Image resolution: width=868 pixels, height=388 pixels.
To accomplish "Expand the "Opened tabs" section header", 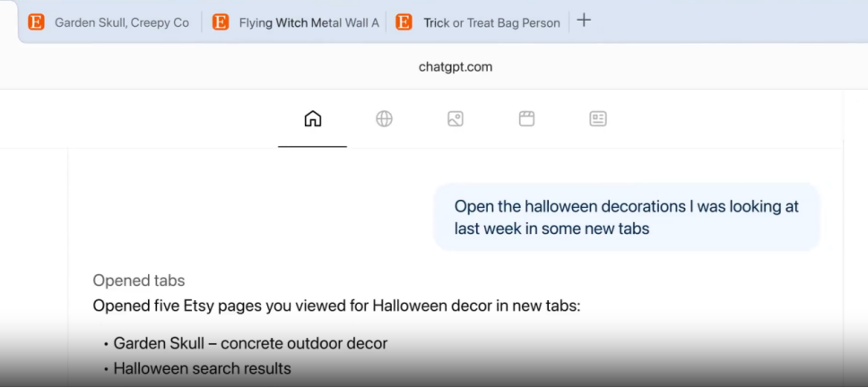I will click(139, 280).
